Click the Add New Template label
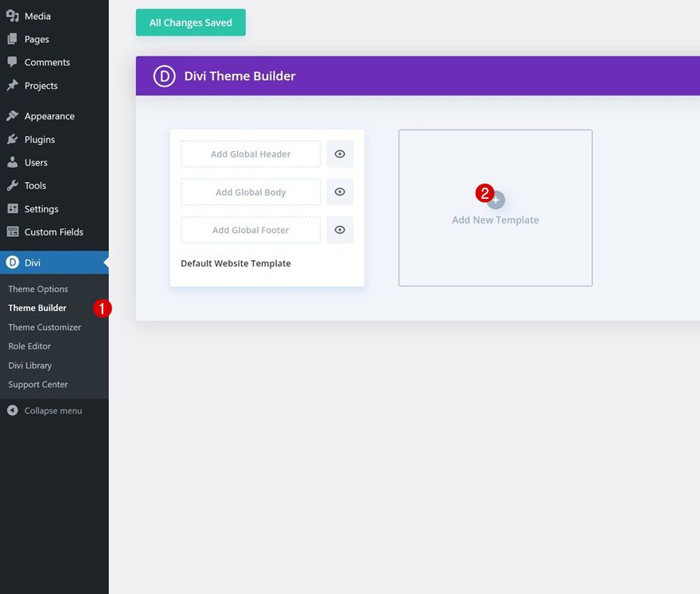Viewport: 700px width, 594px height. click(x=495, y=220)
